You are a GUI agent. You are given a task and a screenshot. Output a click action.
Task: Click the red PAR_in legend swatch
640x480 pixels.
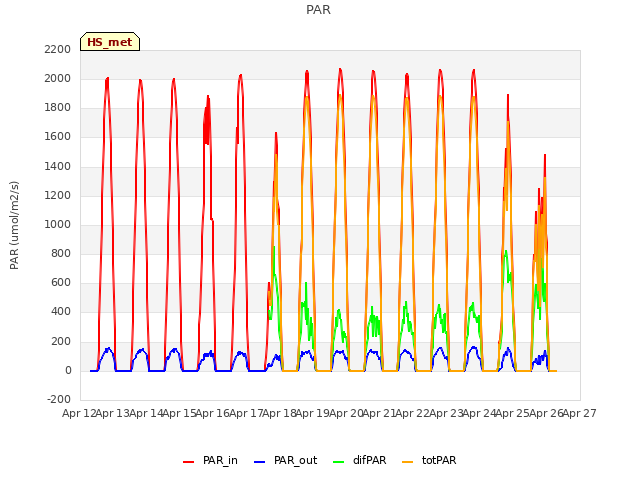click(188, 462)
